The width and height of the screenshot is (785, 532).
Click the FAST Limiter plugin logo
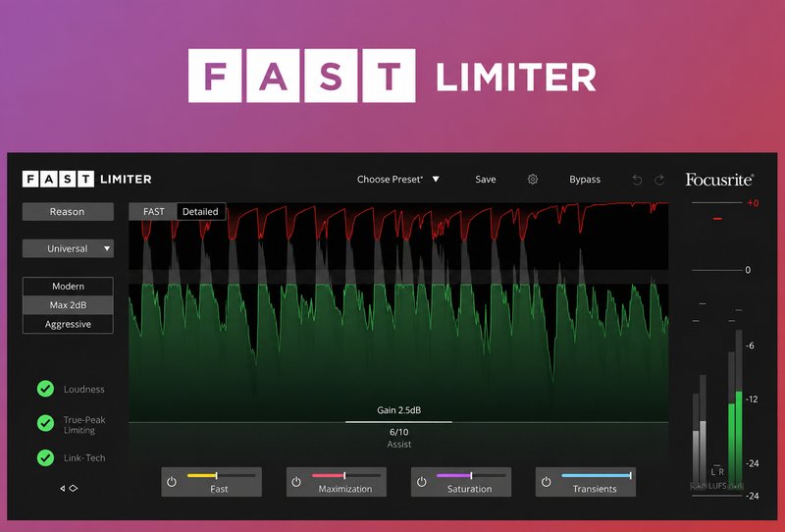tap(86, 179)
